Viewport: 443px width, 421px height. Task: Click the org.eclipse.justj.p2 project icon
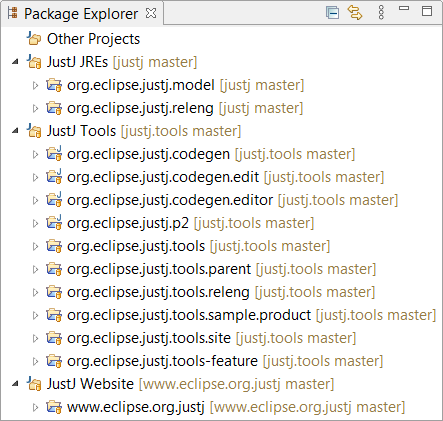54,223
